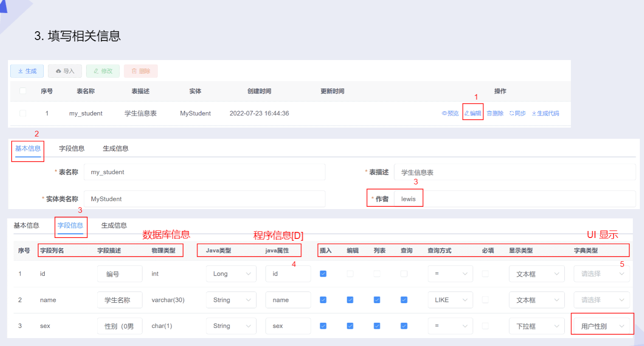The width and height of the screenshot is (644, 346).
Task: Open the Java类型 dropdown for sex row
Action: (231, 326)
